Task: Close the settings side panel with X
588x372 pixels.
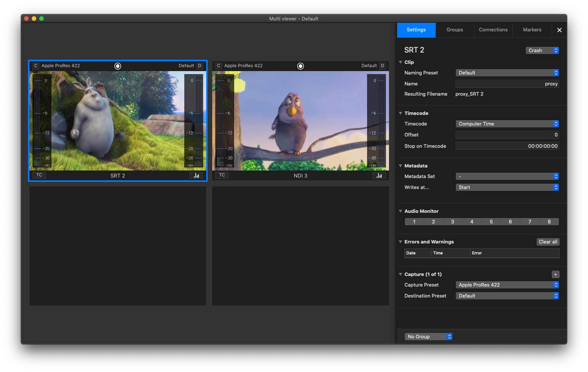Action: click(x=559, y=30)
